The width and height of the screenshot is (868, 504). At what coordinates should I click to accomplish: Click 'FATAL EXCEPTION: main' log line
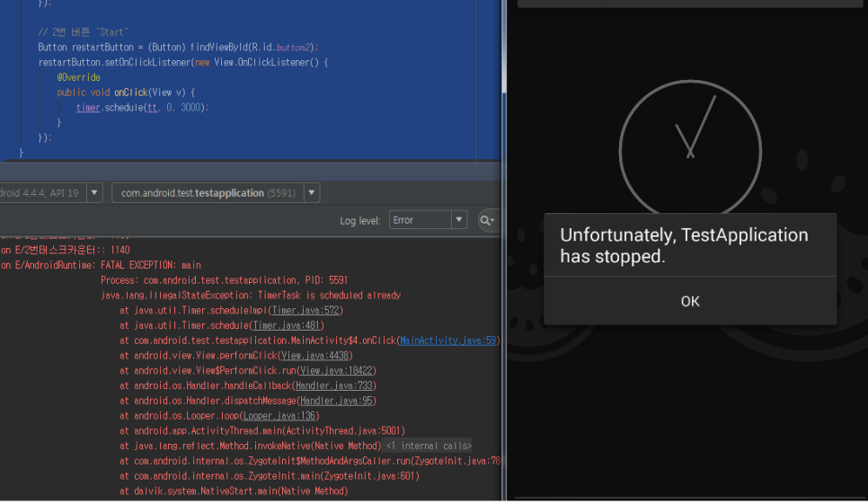tap(151, 266)
